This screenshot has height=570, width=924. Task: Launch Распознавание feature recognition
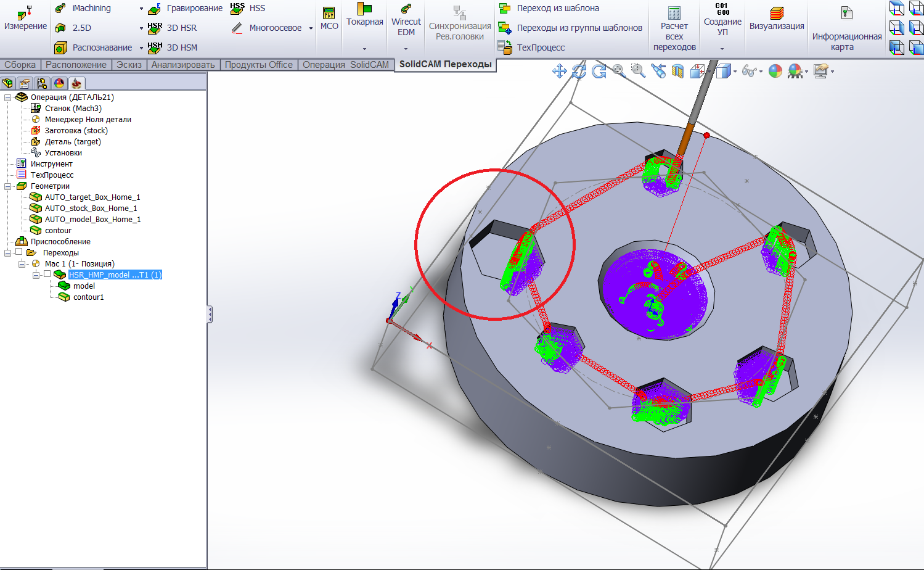94,47
